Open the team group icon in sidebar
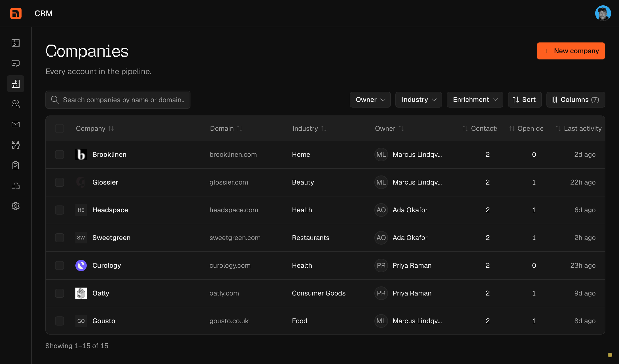Screen dimensions: 619x364 (x=16, y=145)
